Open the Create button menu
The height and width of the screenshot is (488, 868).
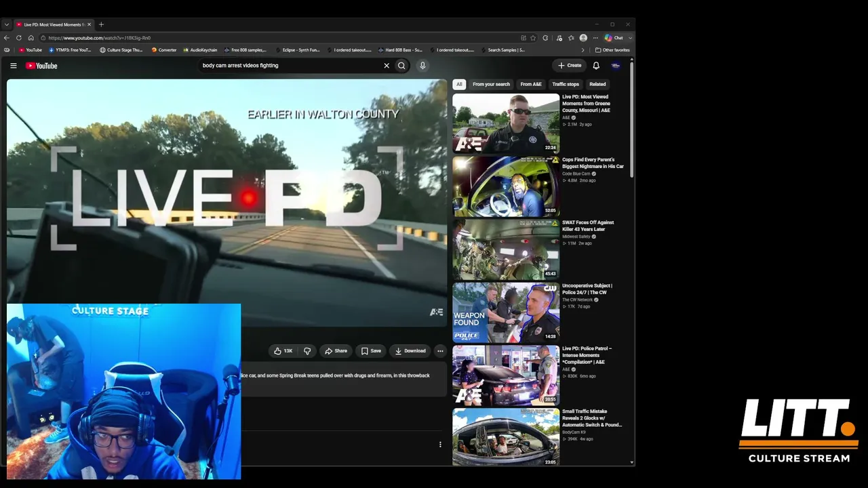[570, 66]
